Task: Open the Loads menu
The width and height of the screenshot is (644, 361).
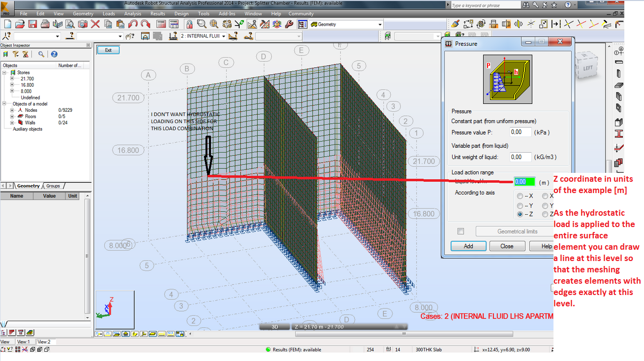Action: pos(109,14)
